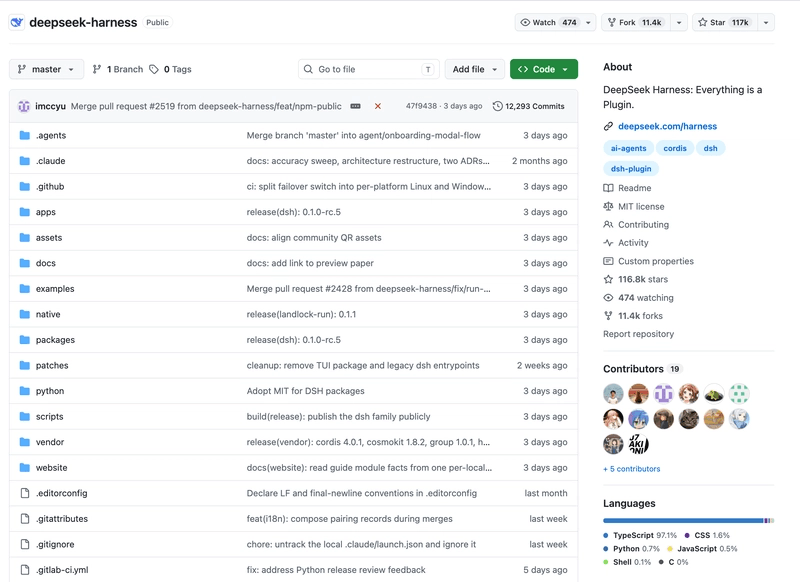Click the AKI ONI contributor avatar
Screen dimensions: 800x582
pyautogui.click(x=638, y=444)
